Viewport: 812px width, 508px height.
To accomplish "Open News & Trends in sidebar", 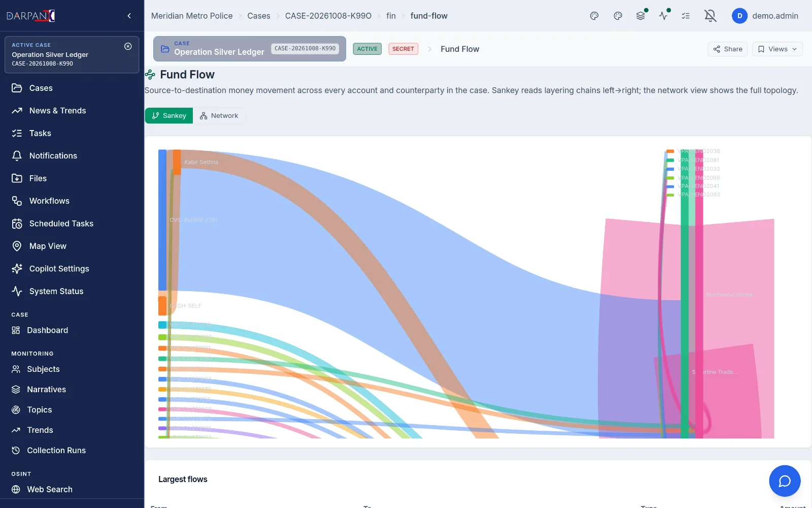I will (72, 111).
